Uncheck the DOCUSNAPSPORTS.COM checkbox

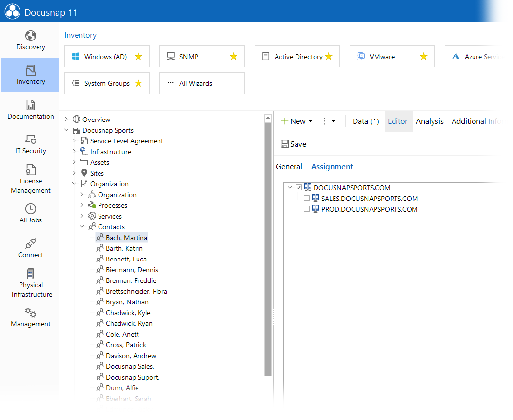tap(299, 187)
